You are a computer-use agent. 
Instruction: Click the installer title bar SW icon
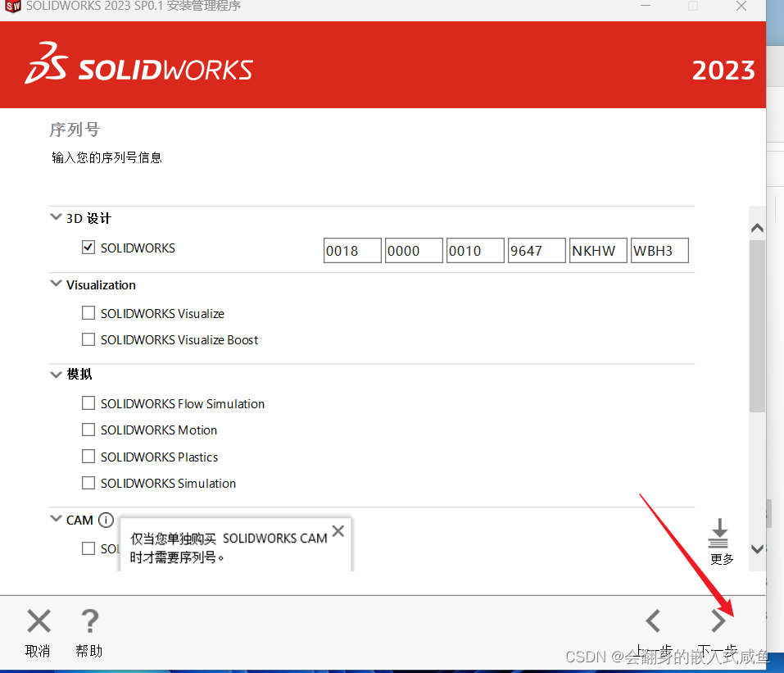(13, 6)
